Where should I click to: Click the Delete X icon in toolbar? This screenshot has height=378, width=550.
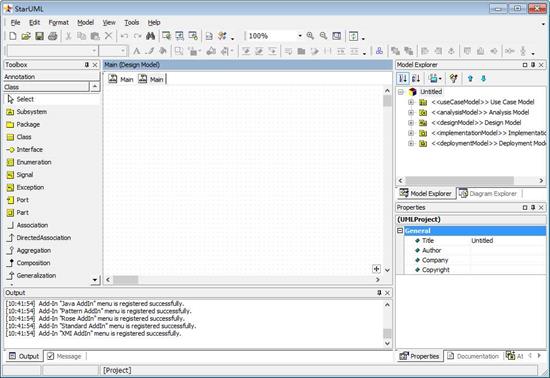pos(108,36)
